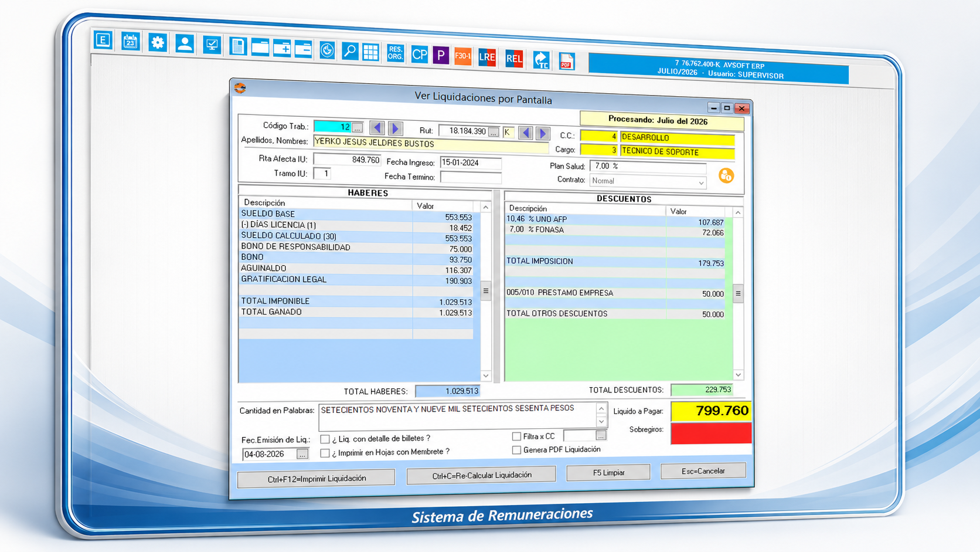Click the REL toolbar icon

click(514, 59)
